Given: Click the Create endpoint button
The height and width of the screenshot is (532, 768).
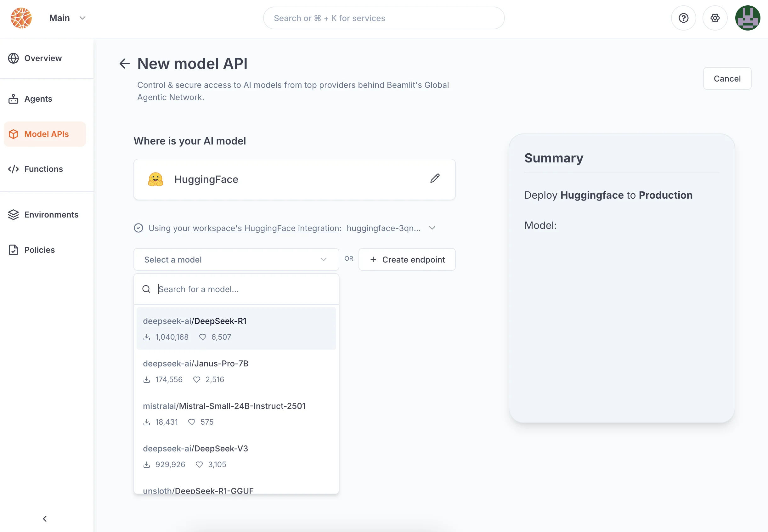Looking at the screenshot, I should click(407, 259).
